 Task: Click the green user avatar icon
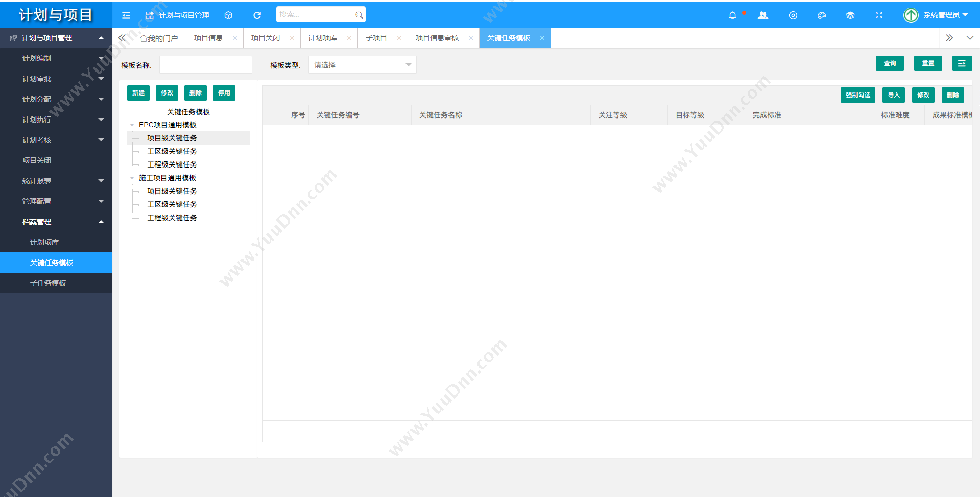tap(911, 15)
